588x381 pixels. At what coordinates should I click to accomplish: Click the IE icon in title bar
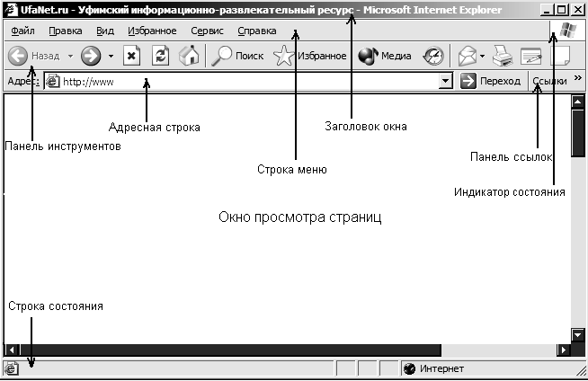coord(11,9)
